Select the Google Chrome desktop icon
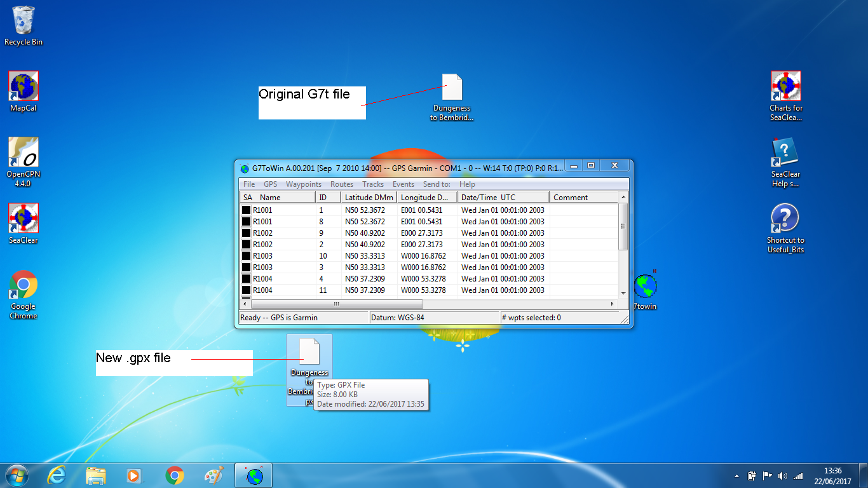 click(24, 286)
